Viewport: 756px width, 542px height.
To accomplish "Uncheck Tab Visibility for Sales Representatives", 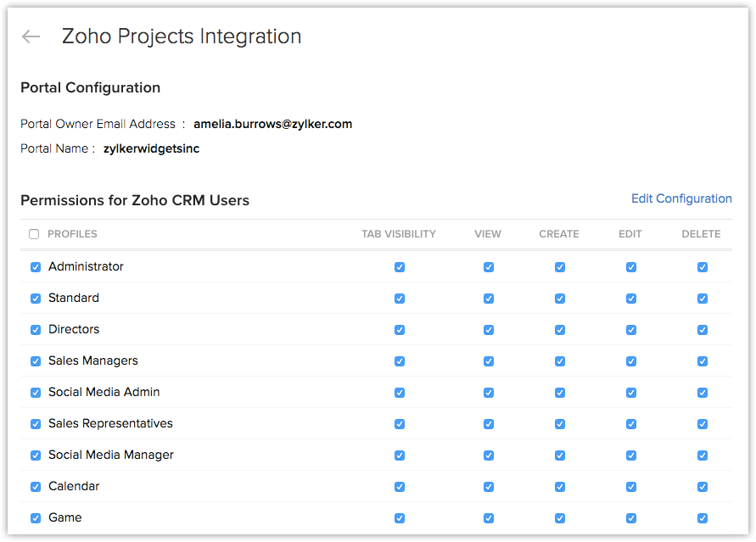I will [400, 424].
